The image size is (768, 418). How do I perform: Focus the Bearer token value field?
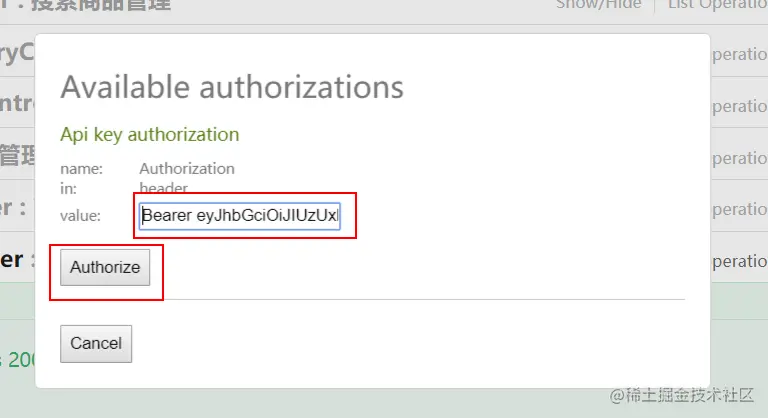click(240, 216)
